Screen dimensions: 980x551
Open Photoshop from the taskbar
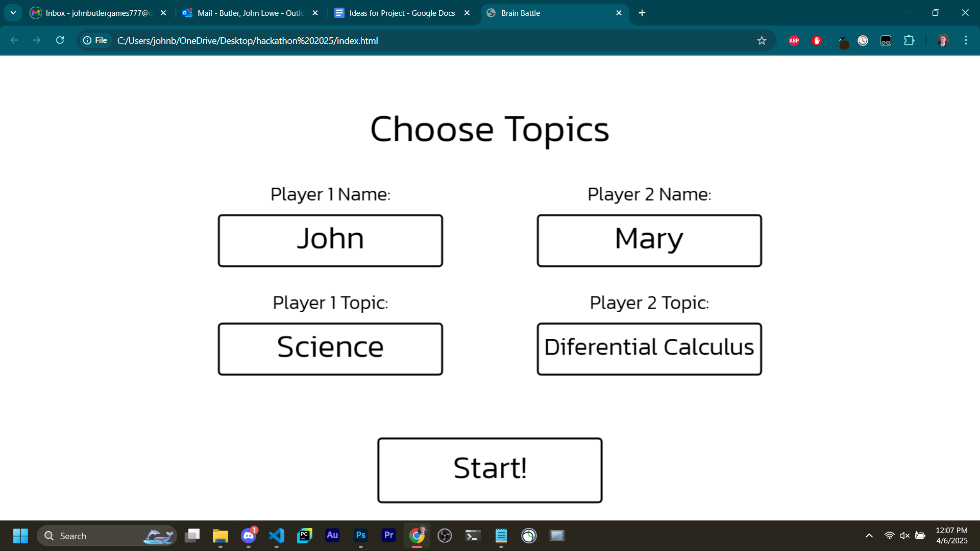click(x=360, y=536)
